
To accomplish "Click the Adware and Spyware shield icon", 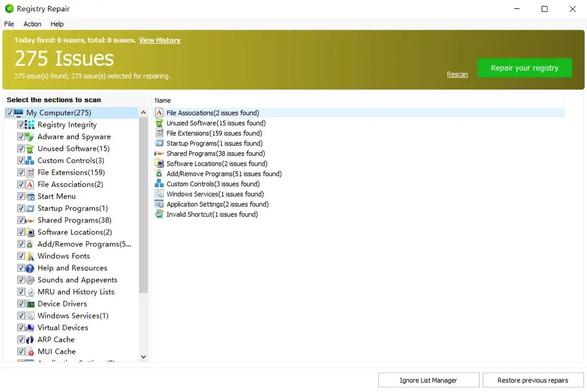I will click(30, 137).
